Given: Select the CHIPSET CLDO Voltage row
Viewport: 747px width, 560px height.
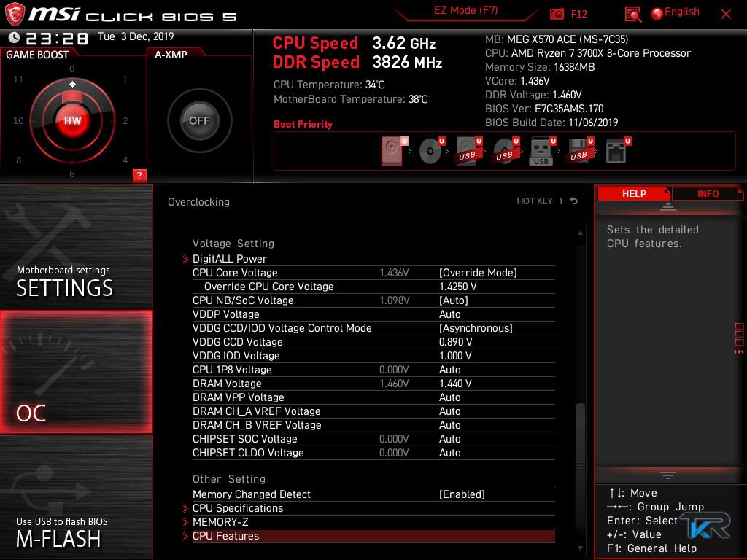Looking at the screenshot, I should [x=373, y=452].
